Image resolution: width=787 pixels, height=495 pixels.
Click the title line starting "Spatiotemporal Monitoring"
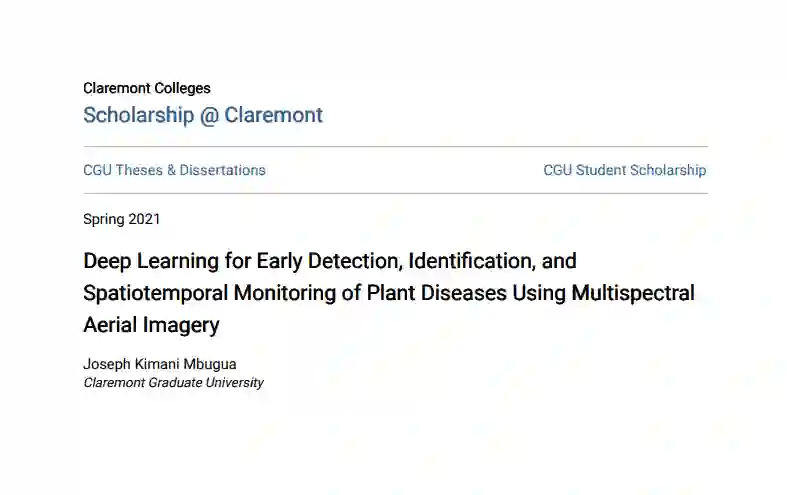[x=388, y=293]
